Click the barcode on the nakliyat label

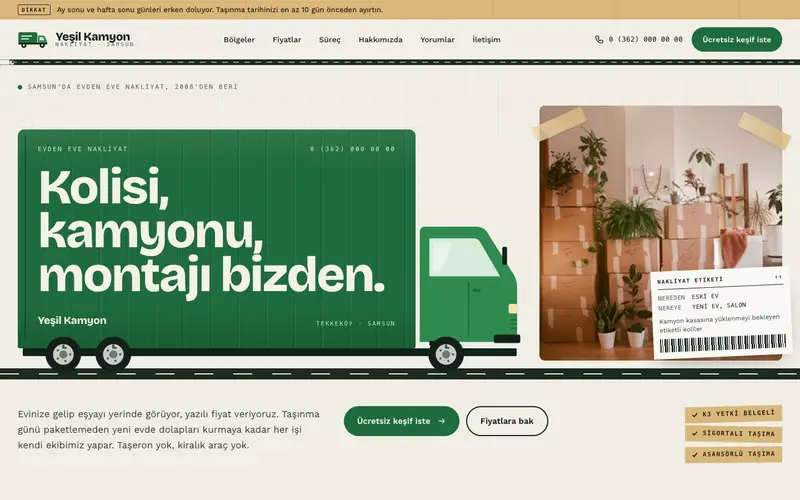pyautogui.click(x=722, y=343)
